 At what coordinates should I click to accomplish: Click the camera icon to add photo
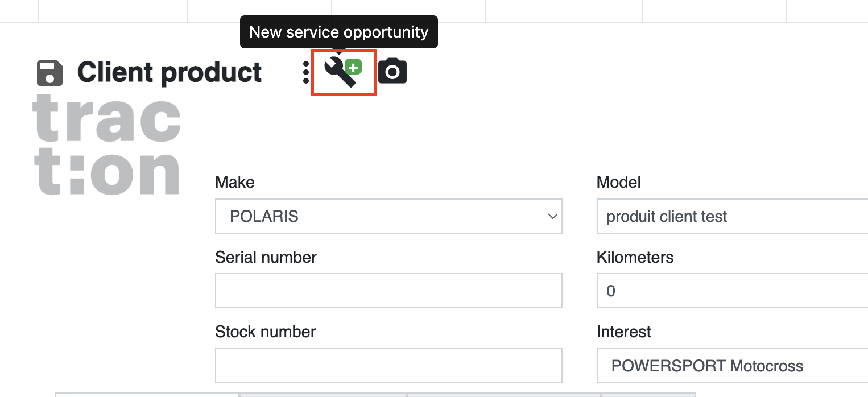392,72
